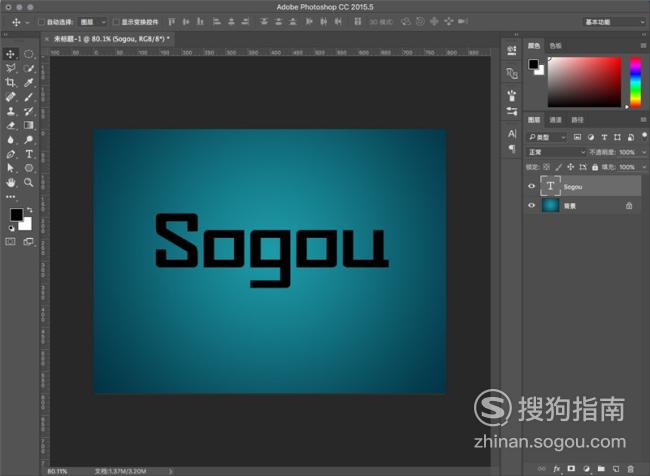Hide the Sogou text layer eye icon
The width and height of the screenshot is (650, 476).
[531, 186]
